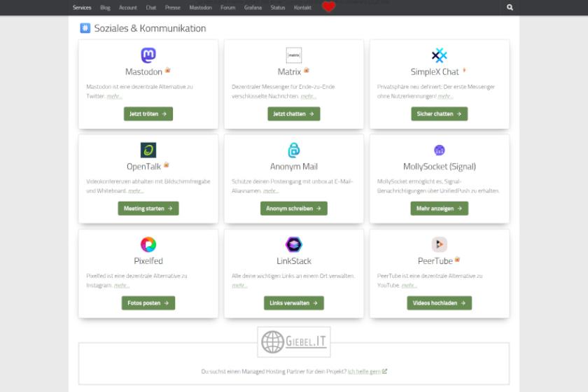The width and height of the screenshot is (588, 392).
Task: Open the Mastodon navbar item
Action: [x=201, y=8]
